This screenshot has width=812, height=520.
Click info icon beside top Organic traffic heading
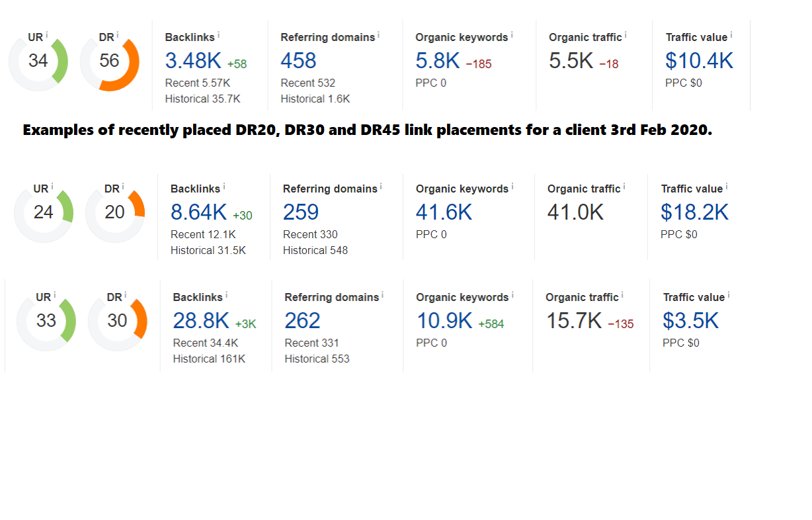(x=626, y=35)
